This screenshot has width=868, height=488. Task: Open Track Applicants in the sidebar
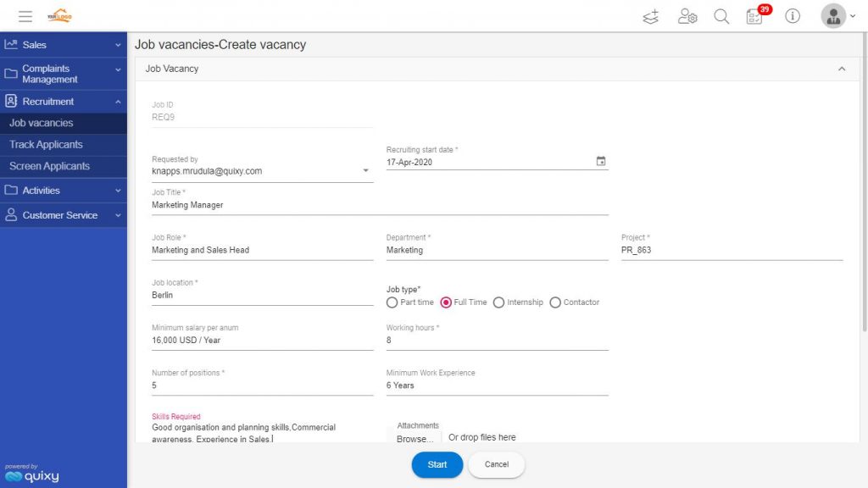[63, 144]
